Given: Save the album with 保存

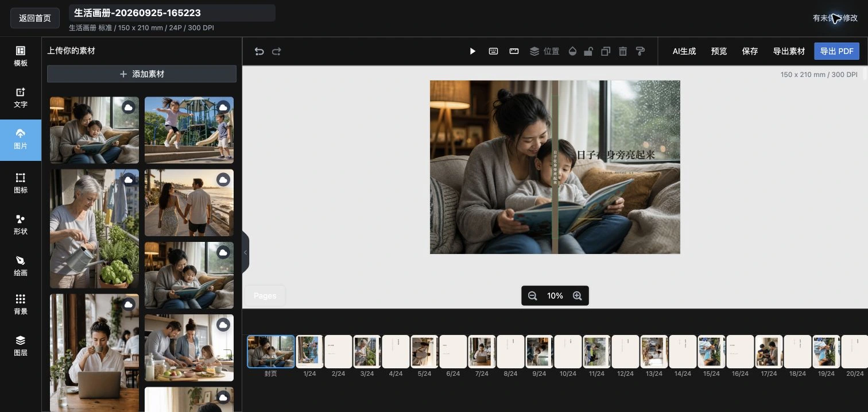Looking at the screenshot, I should (x=750, y=51).
